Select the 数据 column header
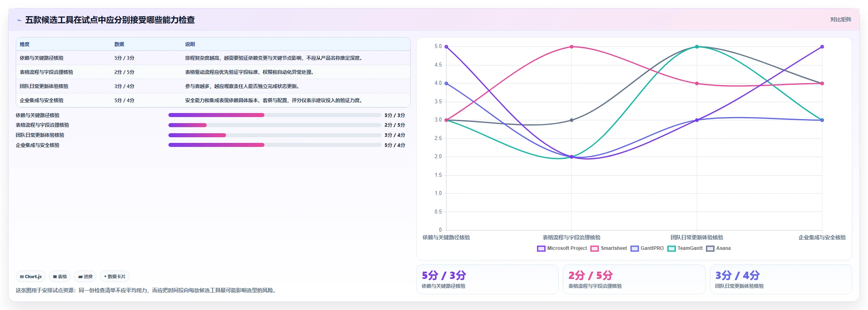 pyautogui.click(x=119, y=44)
